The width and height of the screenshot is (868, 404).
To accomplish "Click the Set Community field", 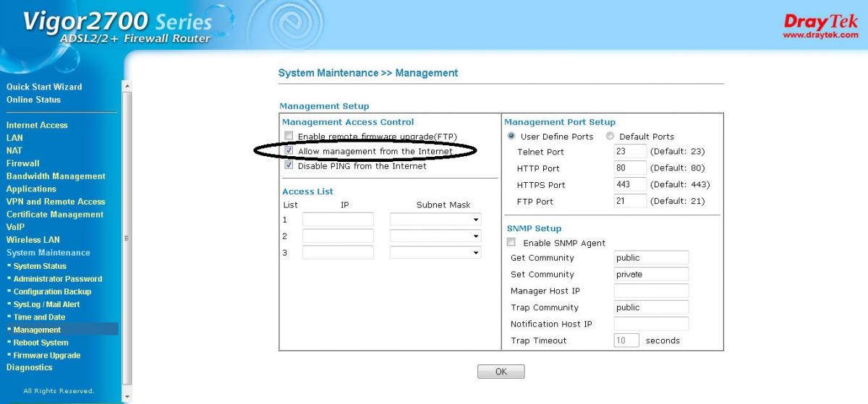I will [651, 274].
